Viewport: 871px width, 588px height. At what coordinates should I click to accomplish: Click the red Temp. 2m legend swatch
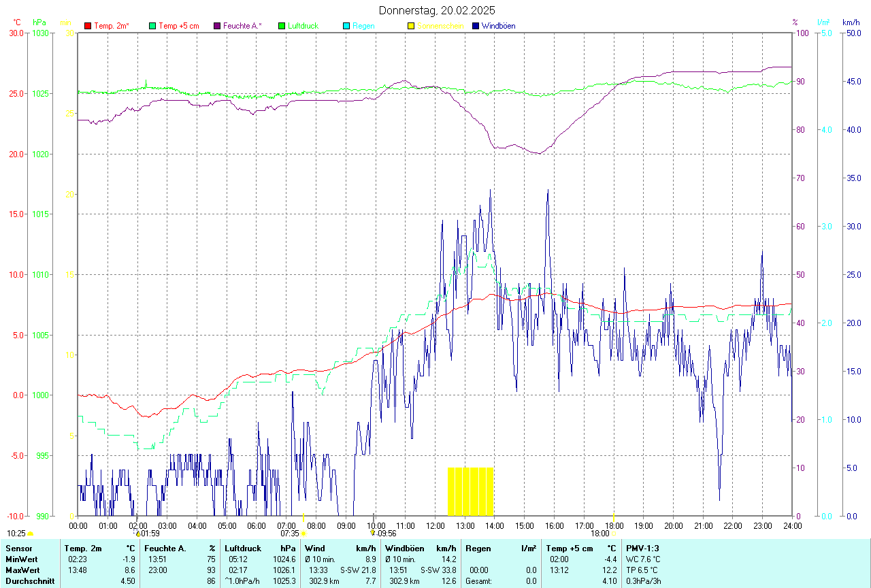pyautogui.click(x=88, y=26)
